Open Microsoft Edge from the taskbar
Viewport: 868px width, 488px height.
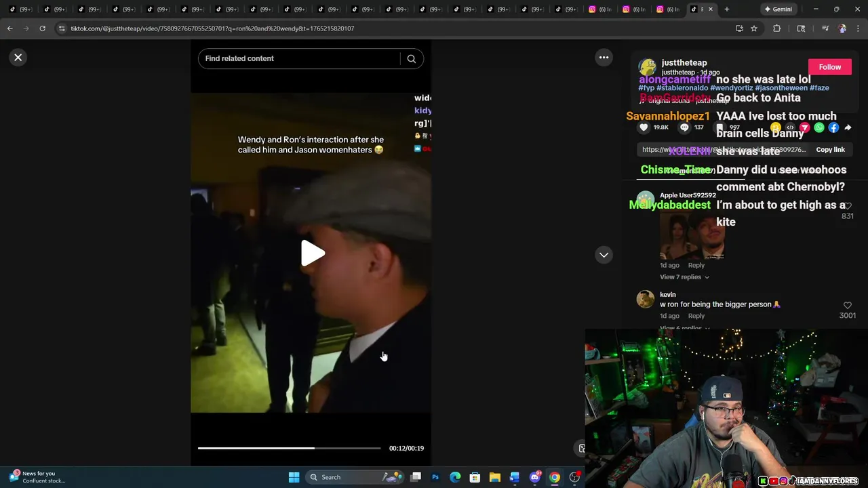pyautogui.click(x=455, y=477)
